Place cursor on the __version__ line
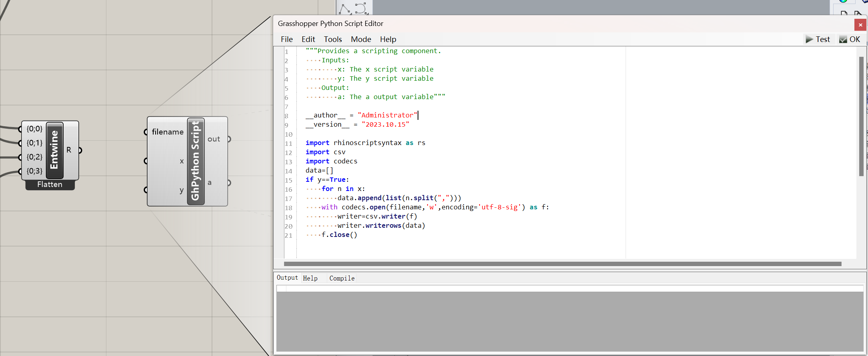This screenshot has width=868, height=356. (x=357, y=124)
